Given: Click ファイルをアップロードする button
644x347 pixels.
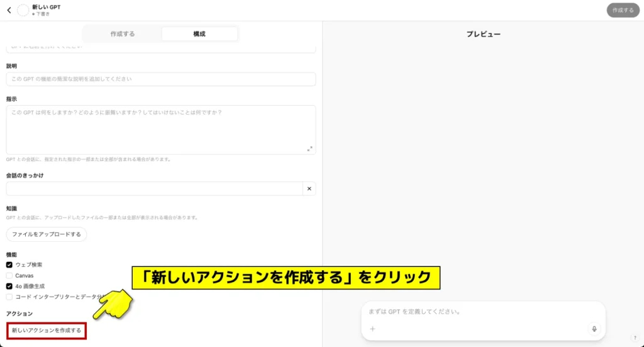Looking at the screenshot, I should (x=47, y=234).
